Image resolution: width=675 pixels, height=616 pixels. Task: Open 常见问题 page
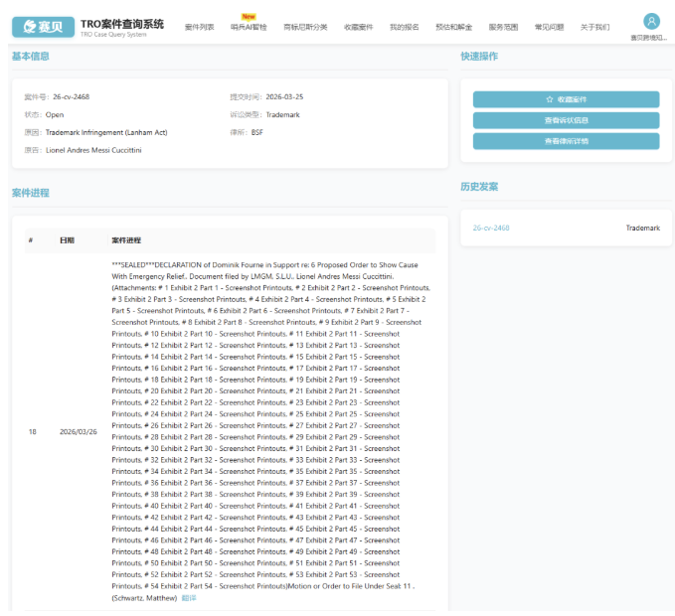point(550,27)
